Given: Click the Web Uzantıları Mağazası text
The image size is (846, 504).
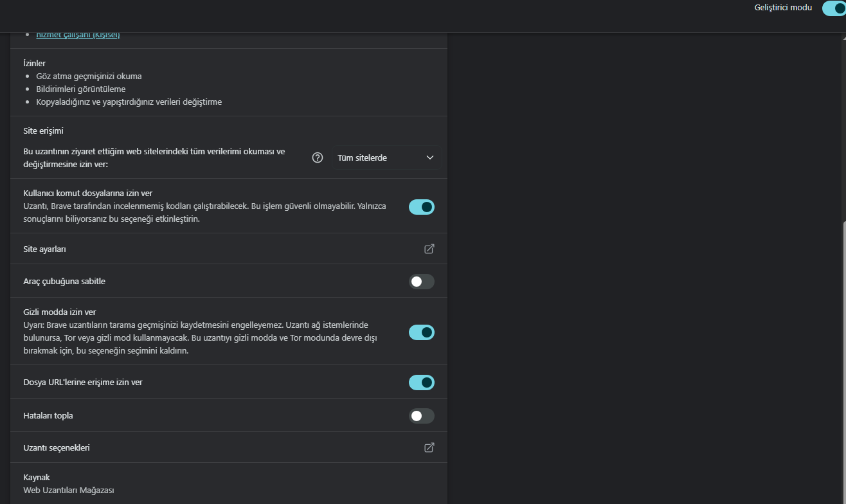Looking at the screenshot, I should 69,490.
